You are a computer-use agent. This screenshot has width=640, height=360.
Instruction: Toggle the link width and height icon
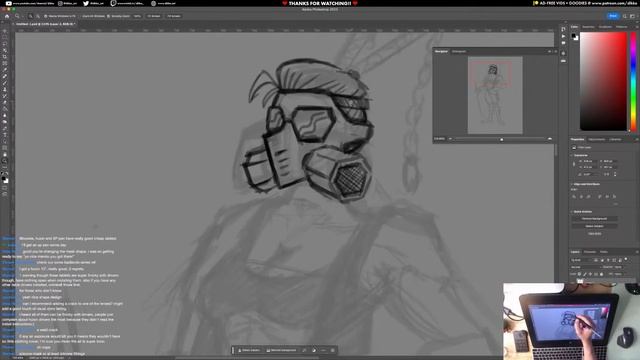point(574,164)
